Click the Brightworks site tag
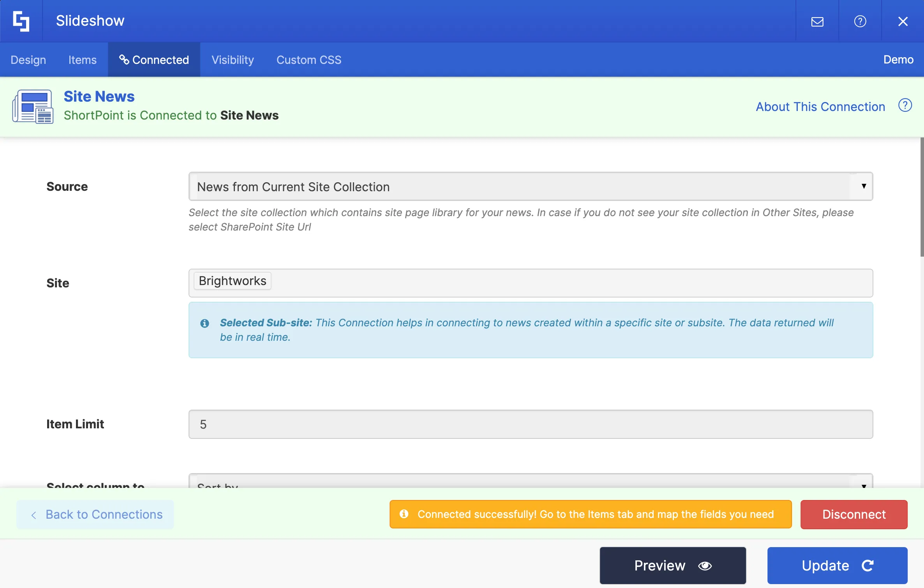This screenshot has width=924, height=588. pos(233,281)
